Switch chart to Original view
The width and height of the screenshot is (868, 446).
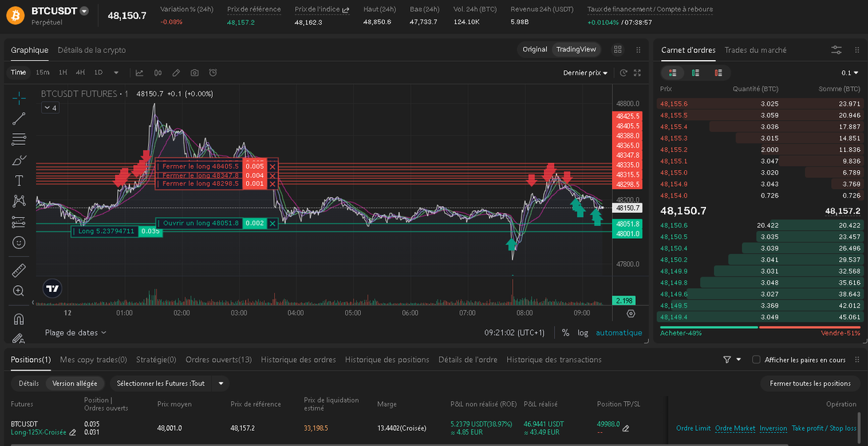tap(535, 50)
